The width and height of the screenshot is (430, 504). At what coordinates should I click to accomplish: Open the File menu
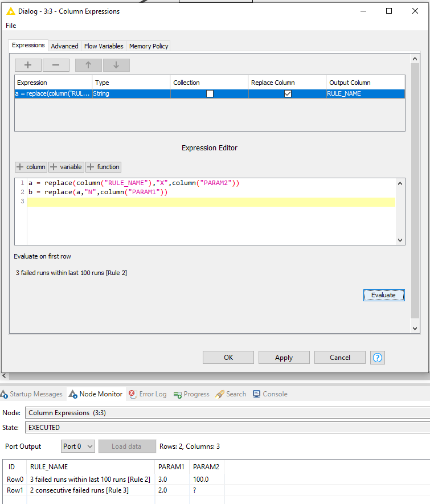pyautogui.click(x=11, y=26)
